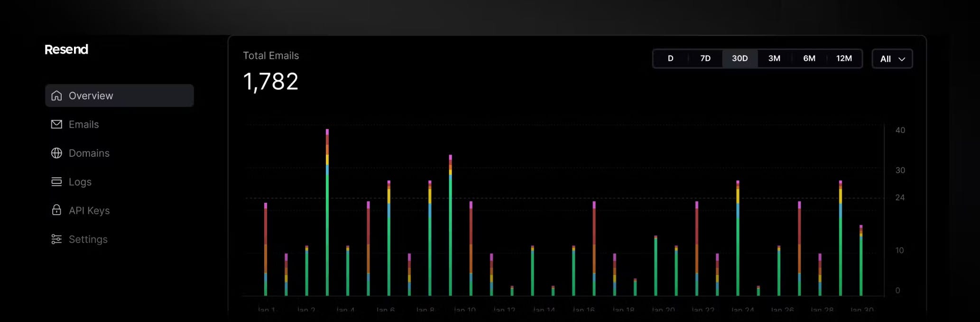The height and width of the screenshot is (322, 980).
Task: Open Settings from the sidebar
Action: coord(88,239)
